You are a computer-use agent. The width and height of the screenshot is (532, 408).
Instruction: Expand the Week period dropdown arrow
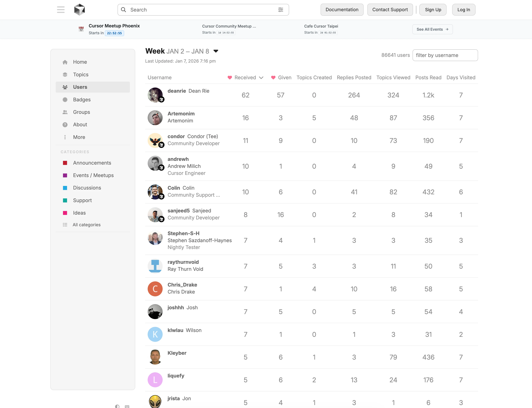click(216, 51)
